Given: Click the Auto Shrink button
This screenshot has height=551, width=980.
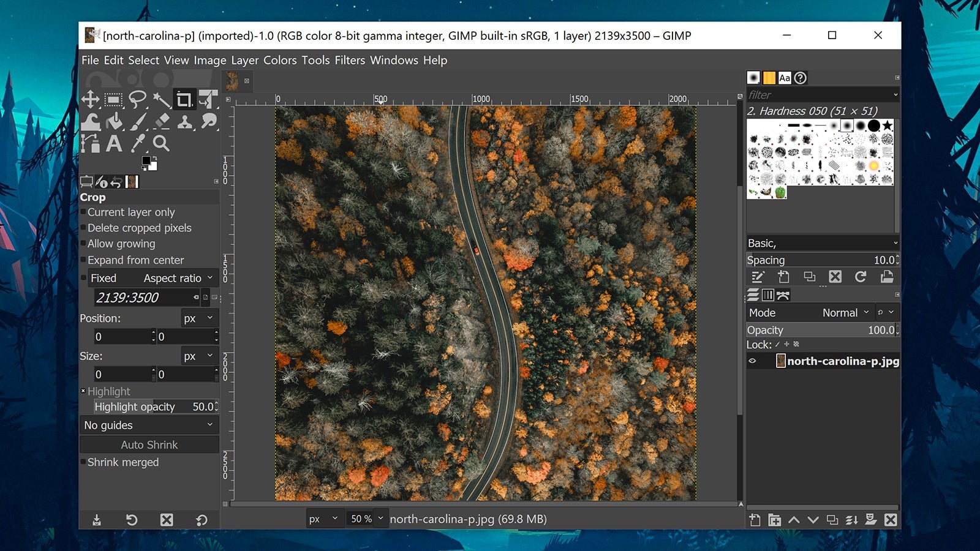Looking at the screenshot, I should point(149,444).
